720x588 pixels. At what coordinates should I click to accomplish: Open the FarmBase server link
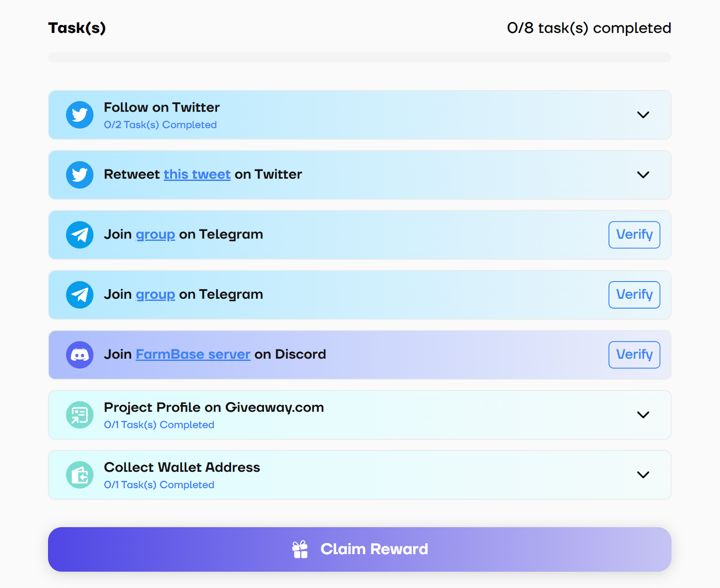(x=193, y=355)
